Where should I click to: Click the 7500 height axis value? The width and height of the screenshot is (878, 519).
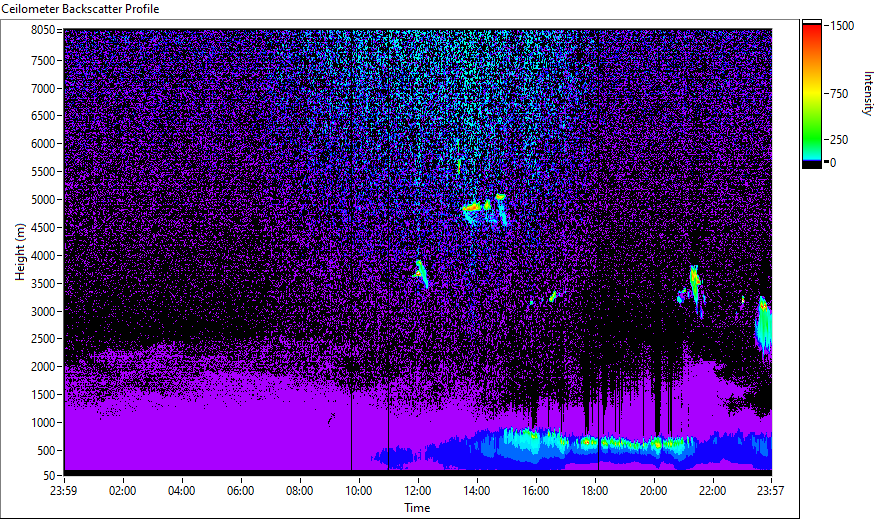(x=43, y=60)
